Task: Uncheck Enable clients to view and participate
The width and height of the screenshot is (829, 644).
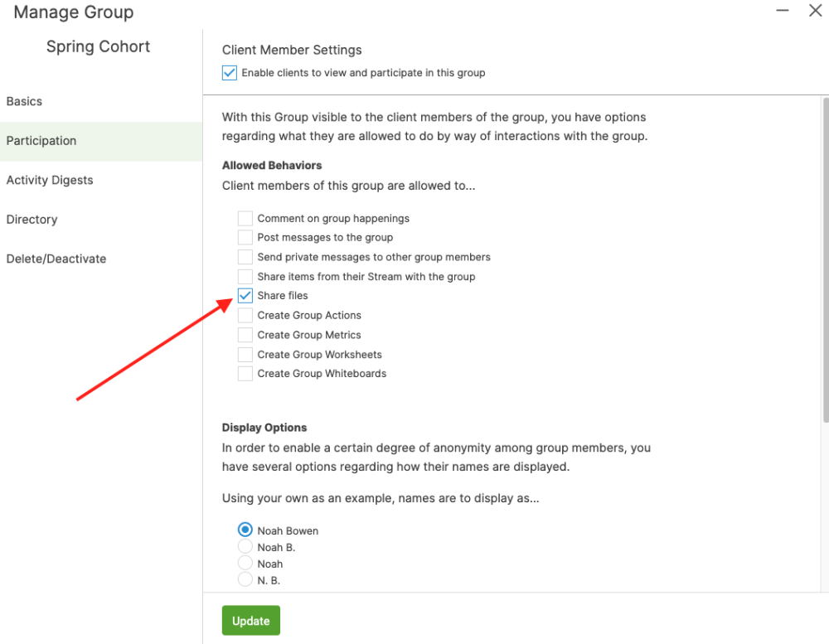Action: click(x=230, y=73)
